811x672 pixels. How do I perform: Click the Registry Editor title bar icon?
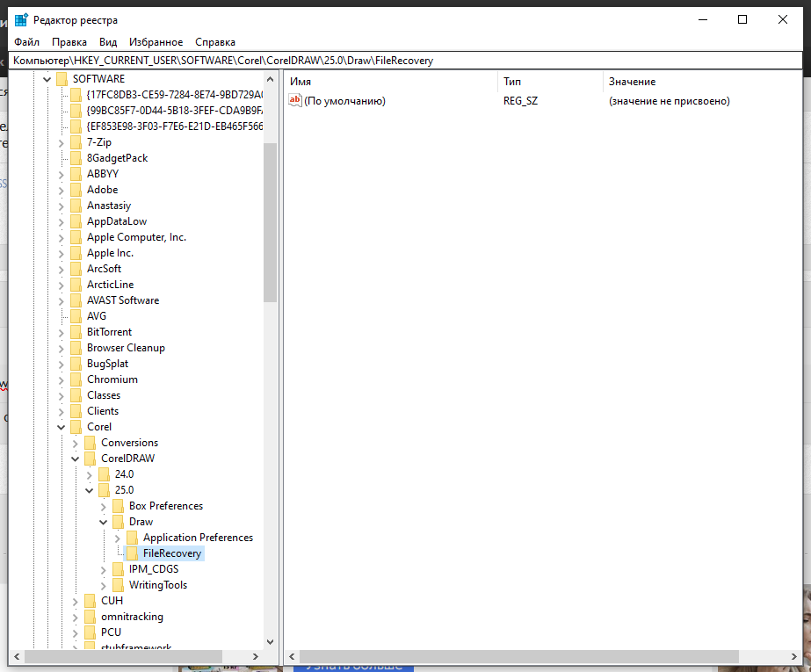coord(21,20)
